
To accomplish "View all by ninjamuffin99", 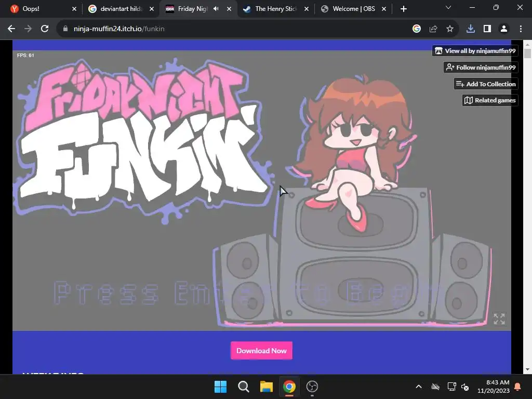I will (x=475, y=51).
